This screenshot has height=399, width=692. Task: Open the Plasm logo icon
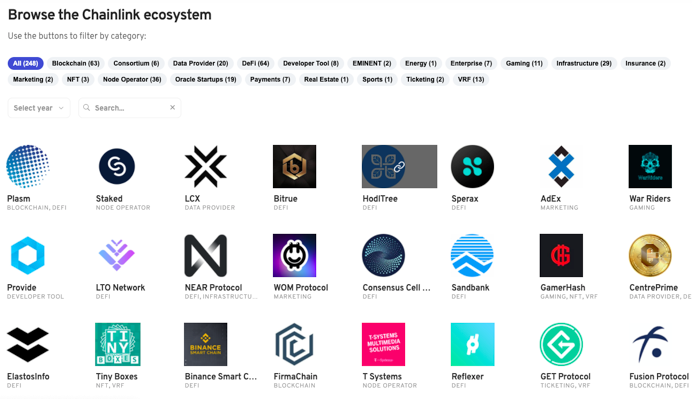[28, 166]
